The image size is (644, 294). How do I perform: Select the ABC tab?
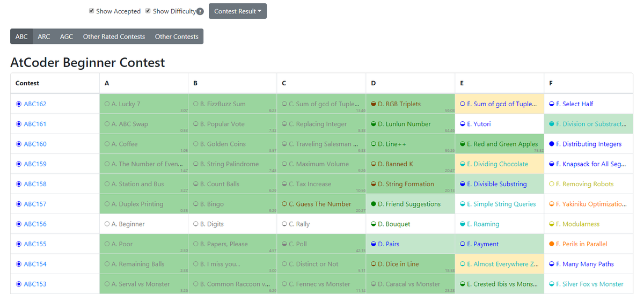(21, 36)
